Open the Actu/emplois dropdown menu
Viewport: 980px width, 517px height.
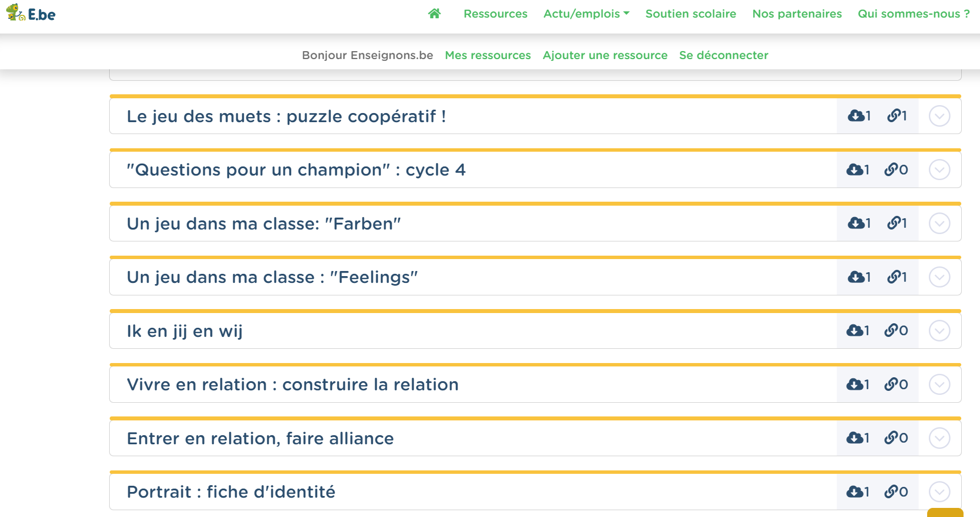point(586,14)
